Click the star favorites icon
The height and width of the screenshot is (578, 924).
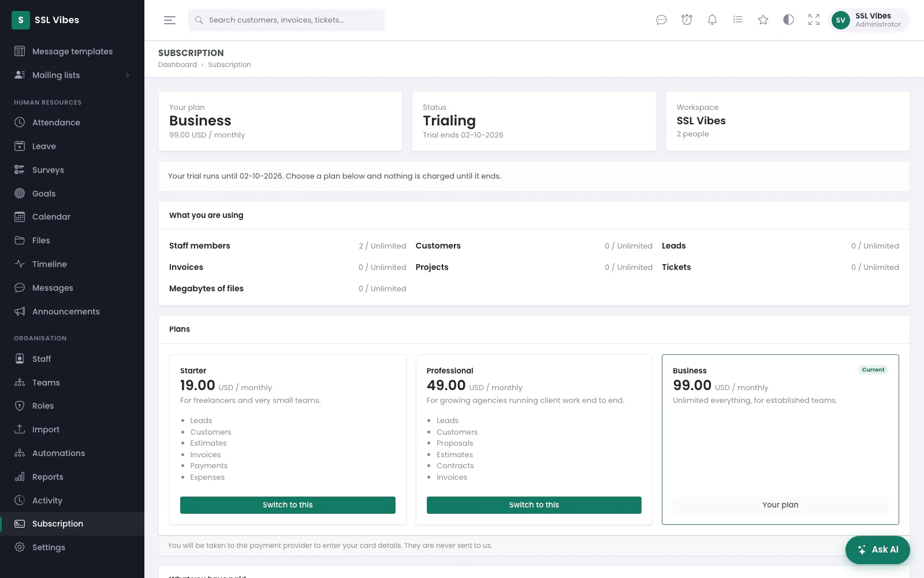[x=763, y=20]
